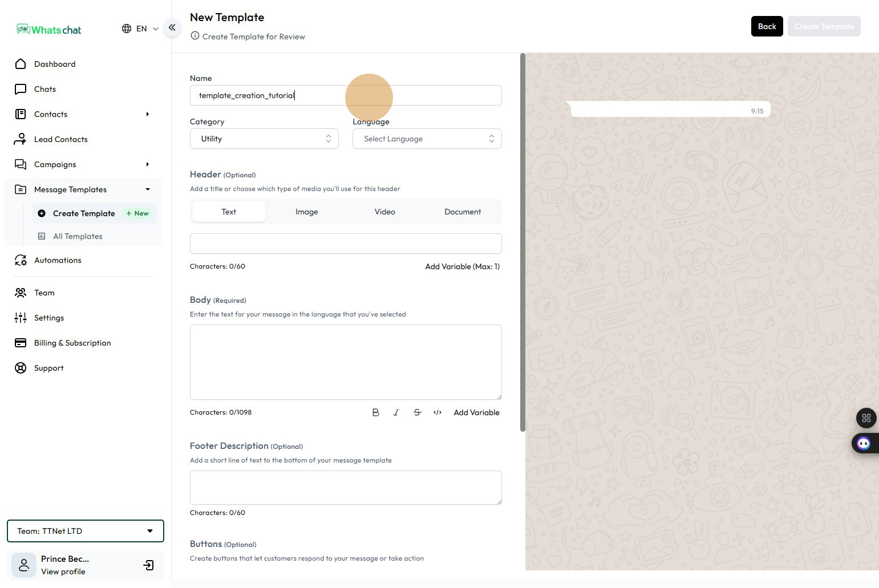Click the logout icon beside profile

pos(148,565)
